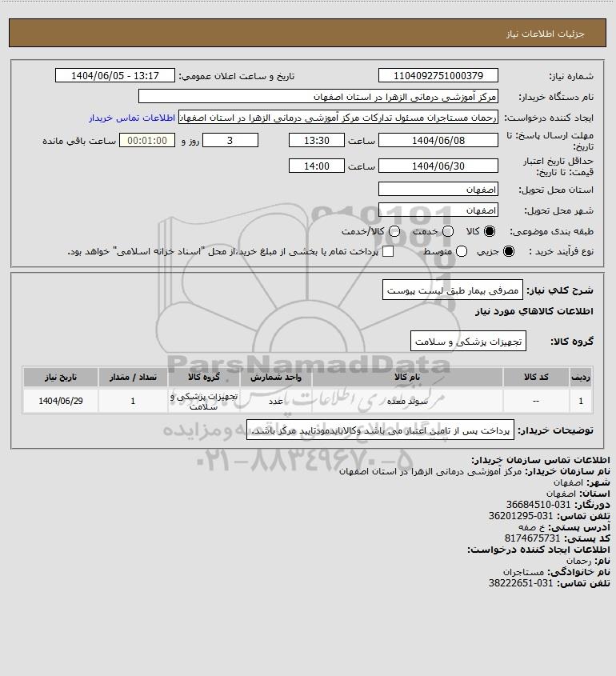Click the buyer notes field پرداخت پس از تامین
Screen dimensions: 616x676
pyautogui.click(x=380, y=430)
